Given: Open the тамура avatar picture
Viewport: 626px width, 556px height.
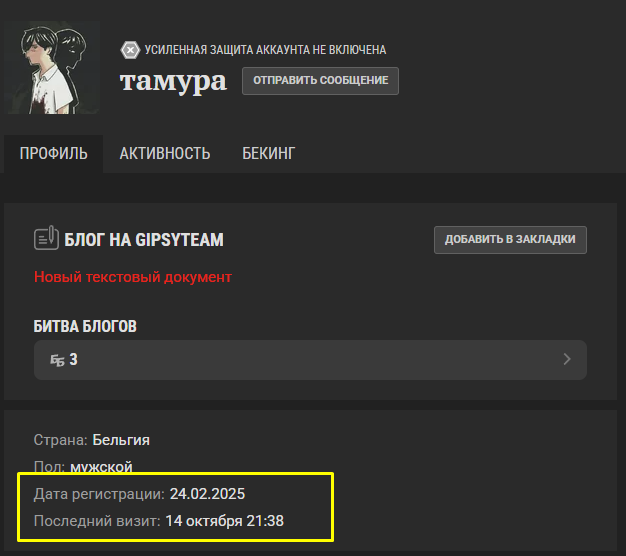Looking at the screenshot, I should pyautogui.click(x=52, y=67).
